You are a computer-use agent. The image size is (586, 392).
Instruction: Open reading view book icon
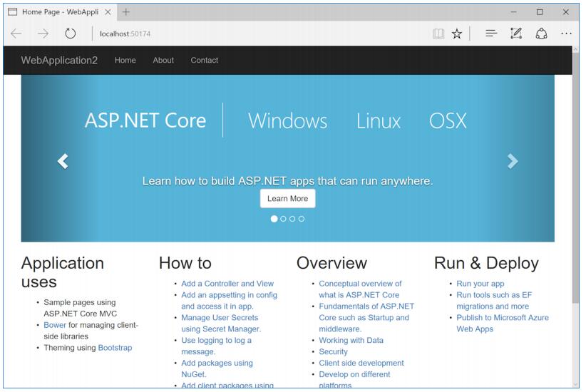[438, 33]
